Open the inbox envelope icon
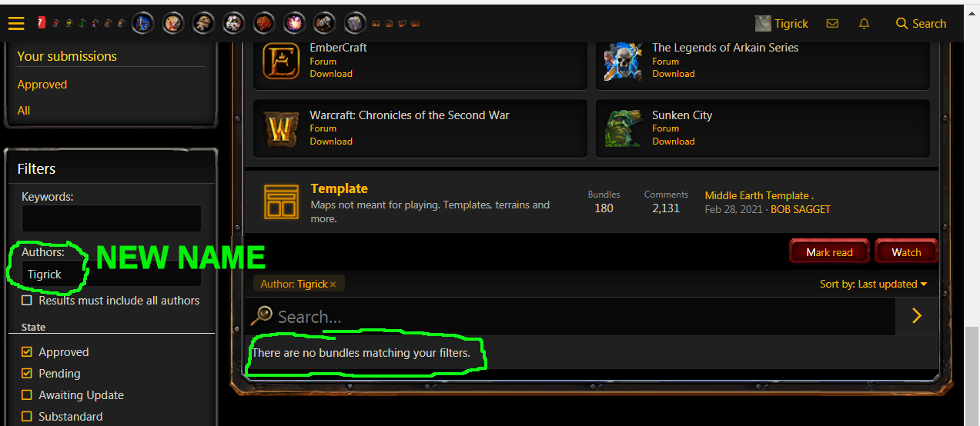This screenshot has width=980, height=426. (x=832, y=24)
